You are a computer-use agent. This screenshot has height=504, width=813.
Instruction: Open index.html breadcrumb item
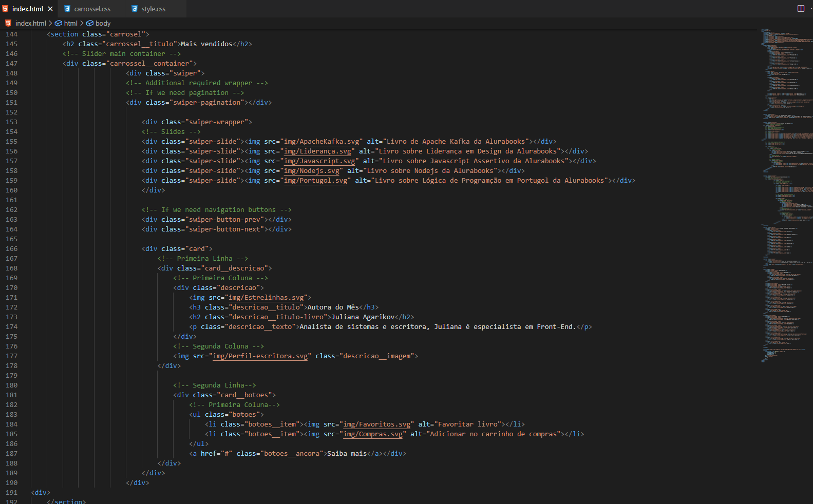(x=30, y=23)
